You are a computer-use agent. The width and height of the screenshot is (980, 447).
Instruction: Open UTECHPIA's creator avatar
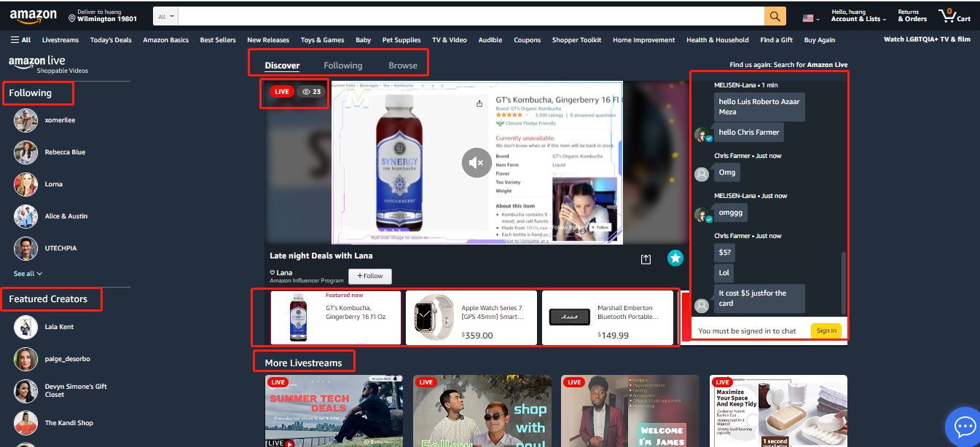coord(26,248)
